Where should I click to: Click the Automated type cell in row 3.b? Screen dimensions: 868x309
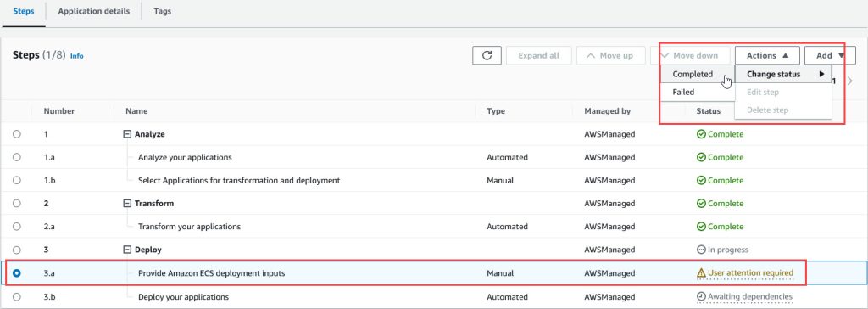507,297
